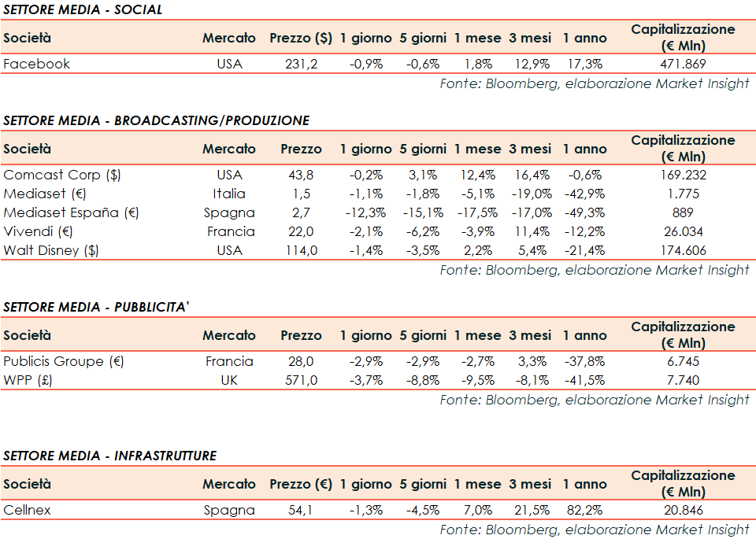Select Cellnex's 1 anno value 82,2%

[x=584, y=510]
